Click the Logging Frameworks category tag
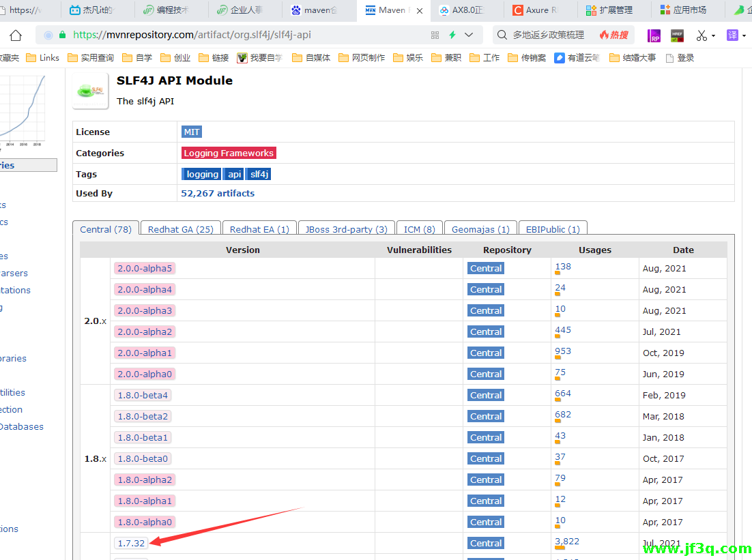This screenshot has height=560, width=752. [x=229, y=153]
